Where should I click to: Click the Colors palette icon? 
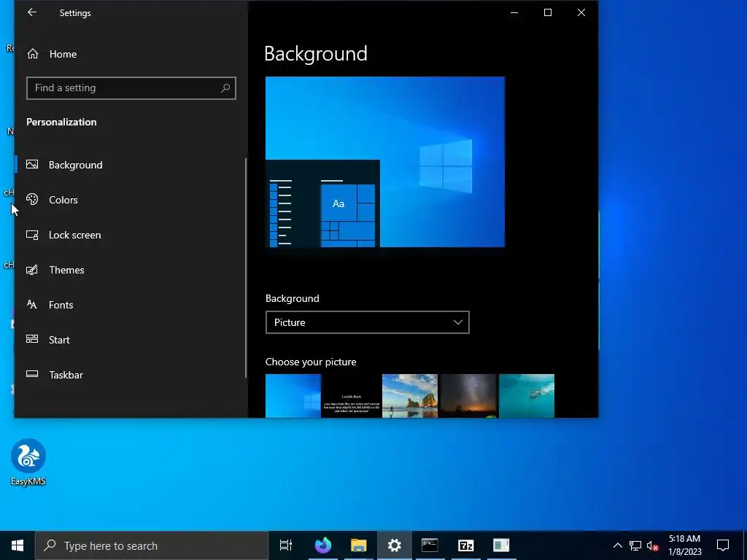tap(32, 200)
